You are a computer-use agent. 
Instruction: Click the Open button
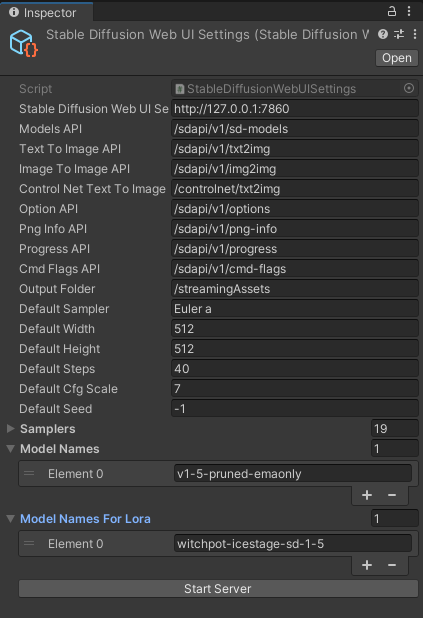(x=397, y=58)
